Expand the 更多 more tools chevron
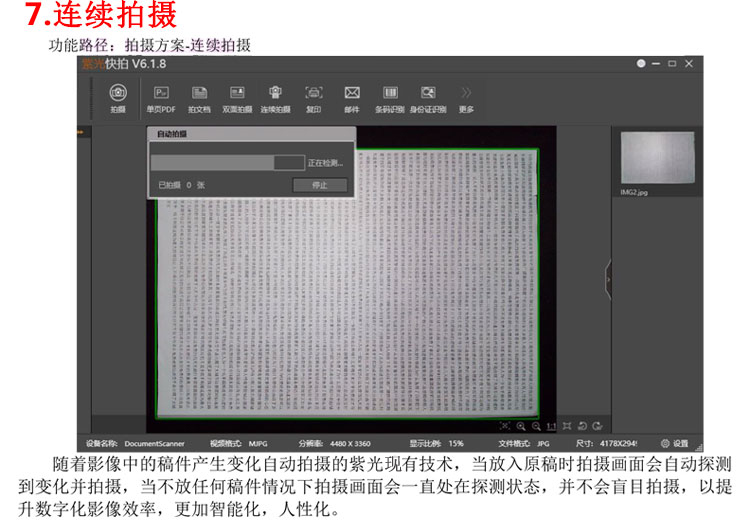Image resolution: width=750 pixels, height=532 pixels. click(x=466, y=94)
